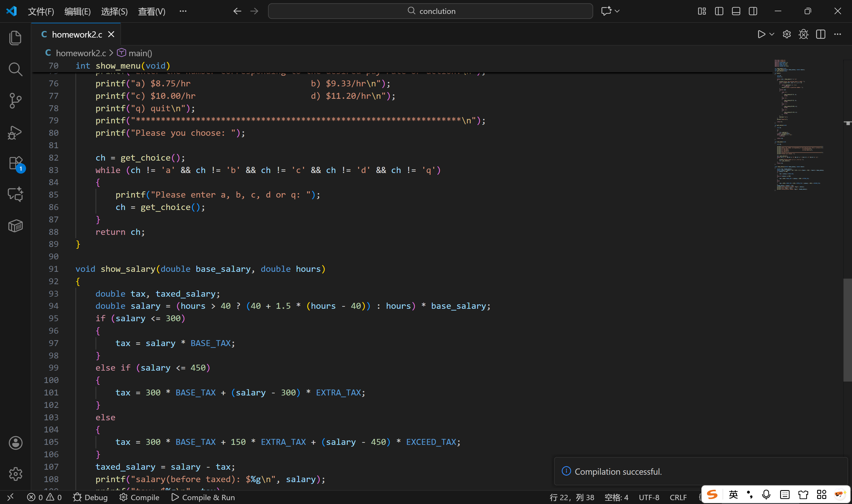Open the Source Control view
This screenshot has height=504, width=852.
coord(15,101)
